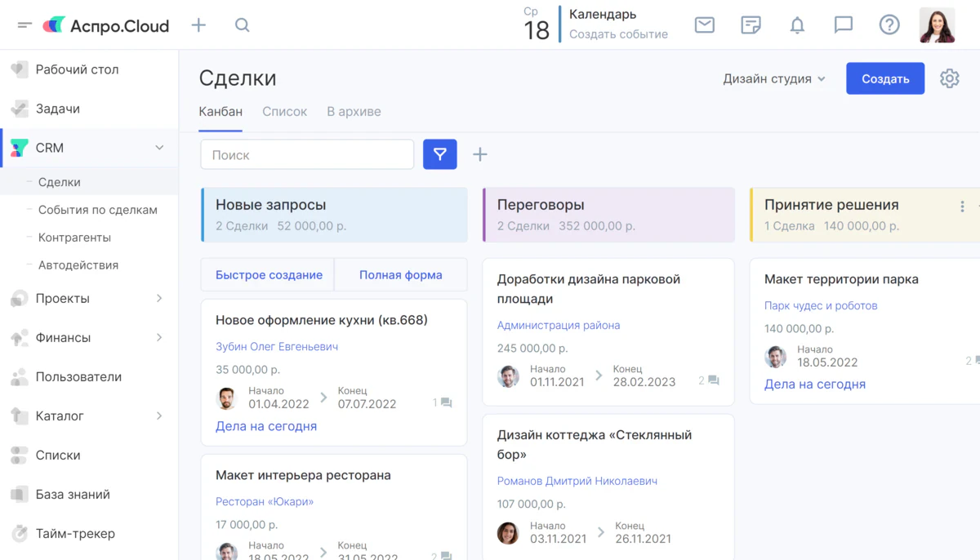Open Сделки in the CRM submenu
Viewport: 980px width, 560px height.
[60, 182]
